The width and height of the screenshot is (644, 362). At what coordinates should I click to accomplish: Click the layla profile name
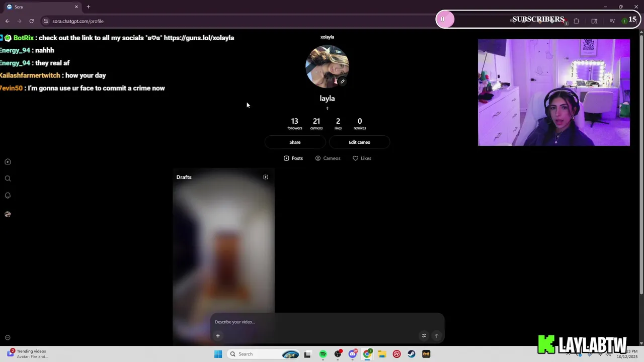coord(327,99)
